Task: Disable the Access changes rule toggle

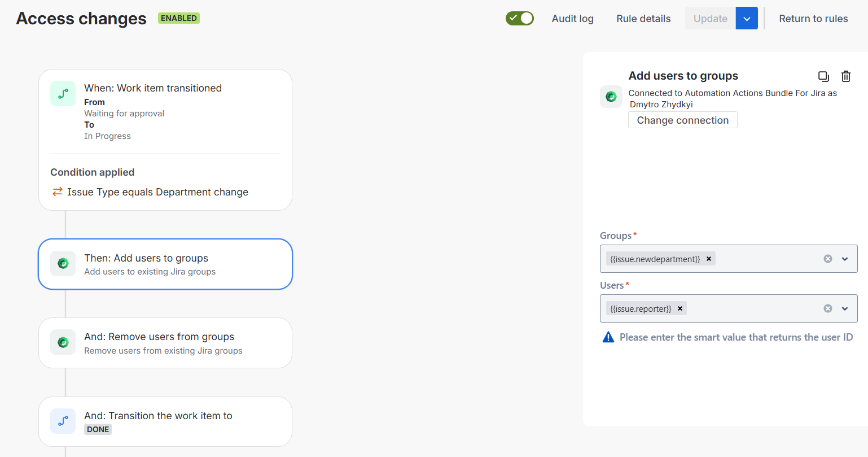Action: coord(519,18)
